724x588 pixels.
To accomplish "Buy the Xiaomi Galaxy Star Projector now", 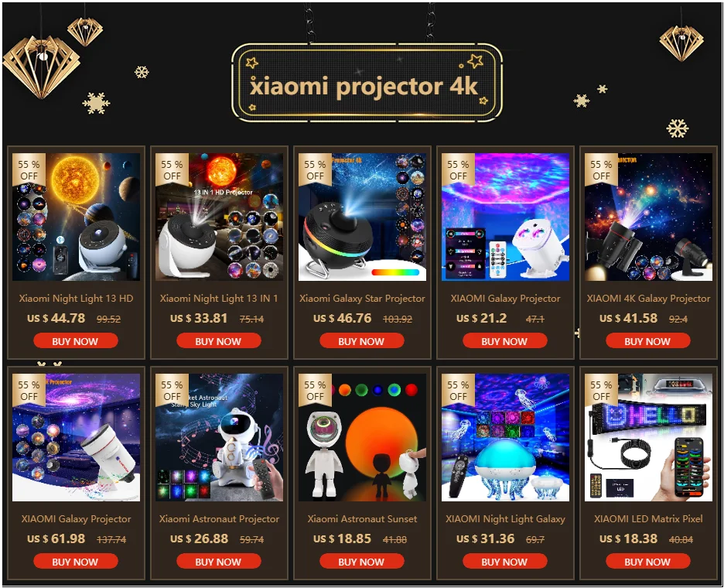I will [362, 341].
